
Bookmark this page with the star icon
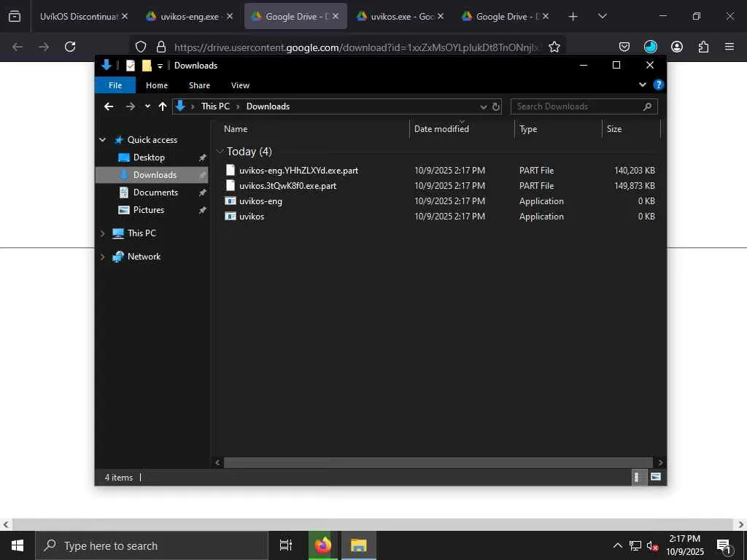pos(554,47)
